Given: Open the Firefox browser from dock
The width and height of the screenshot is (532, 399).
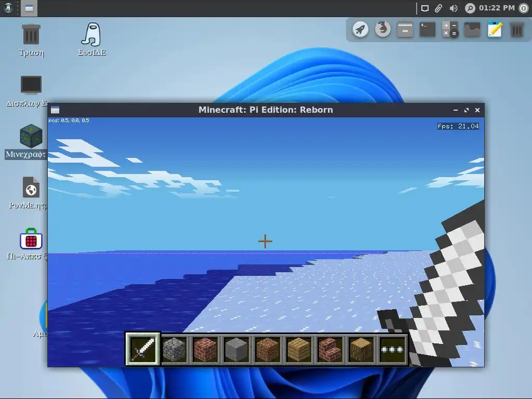Looking at the screenshot, I should 383,30.
